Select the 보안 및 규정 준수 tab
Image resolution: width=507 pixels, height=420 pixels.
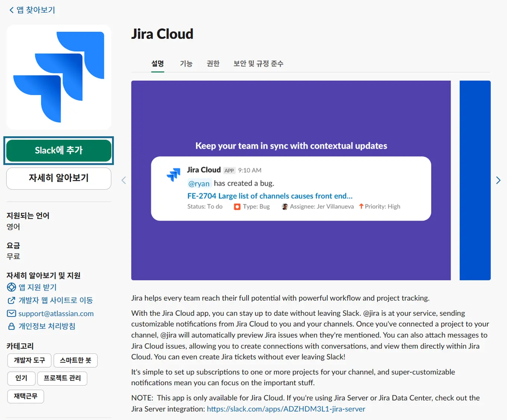click(x=258, y=63)
